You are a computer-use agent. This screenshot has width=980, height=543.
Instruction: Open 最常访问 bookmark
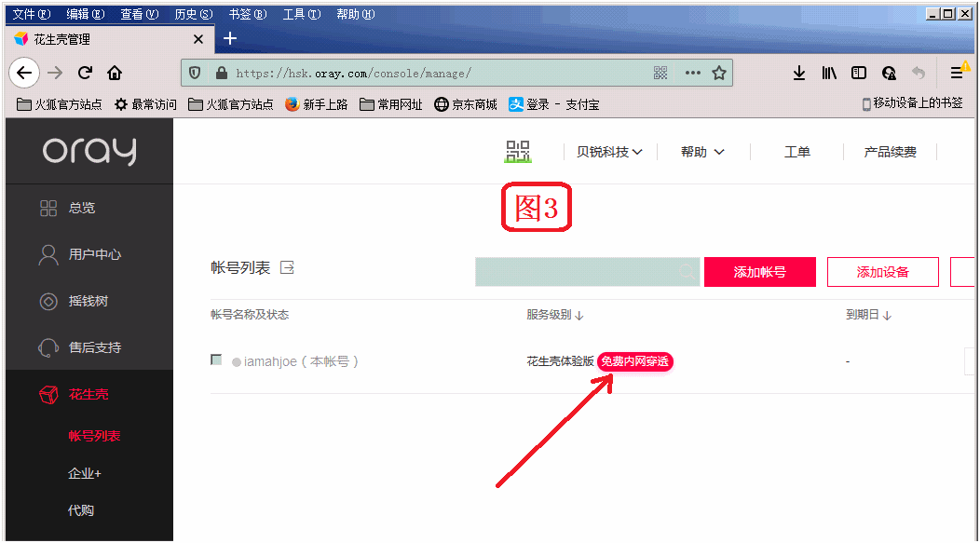pos(145,104)
